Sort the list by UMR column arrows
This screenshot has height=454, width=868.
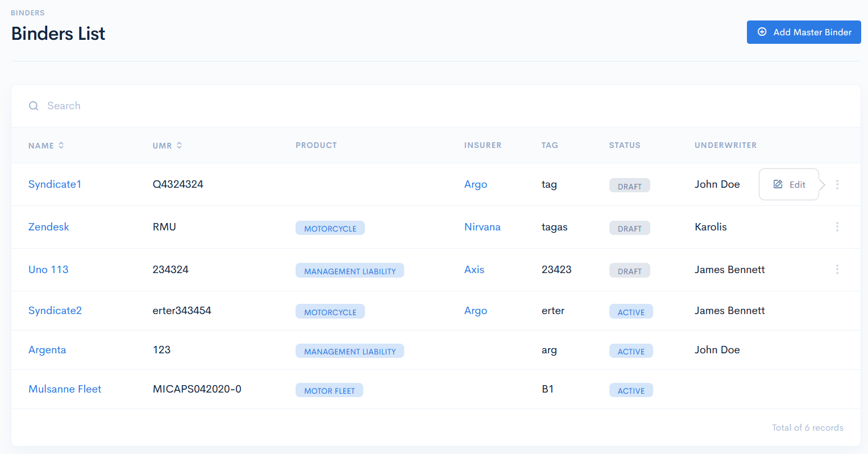(x=179, y=146)
